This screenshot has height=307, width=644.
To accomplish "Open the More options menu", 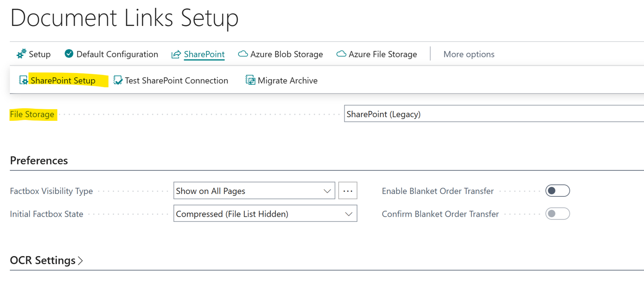I will (469, 54).
